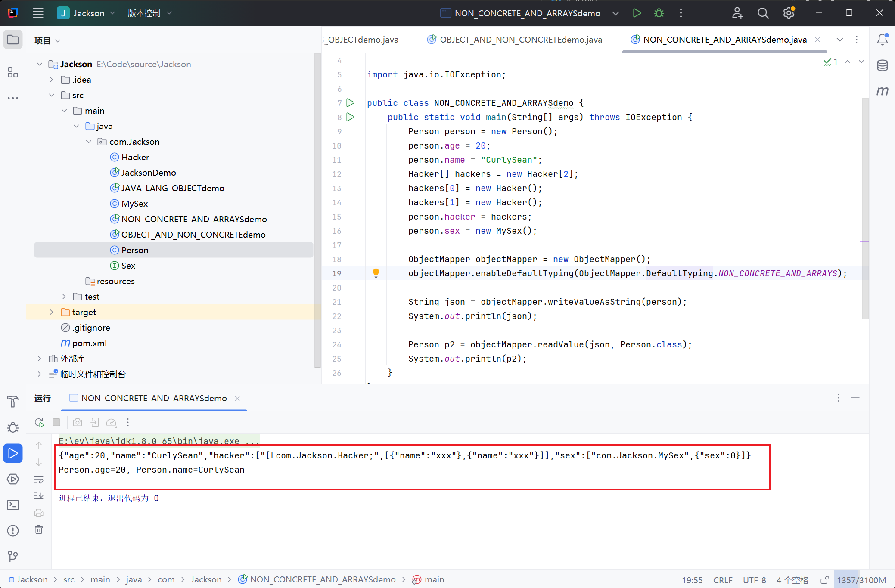Close NON_CONCRETE_AND_ARRAYSdemo.java editor tab
This screenshot has height=588, width=895.
coord(817,40)
